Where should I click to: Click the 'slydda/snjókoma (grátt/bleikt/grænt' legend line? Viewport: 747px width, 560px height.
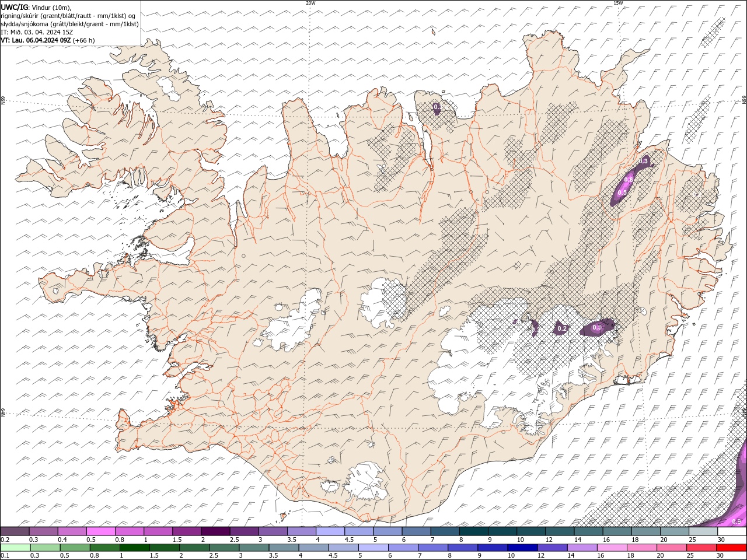tap(70, 24)
